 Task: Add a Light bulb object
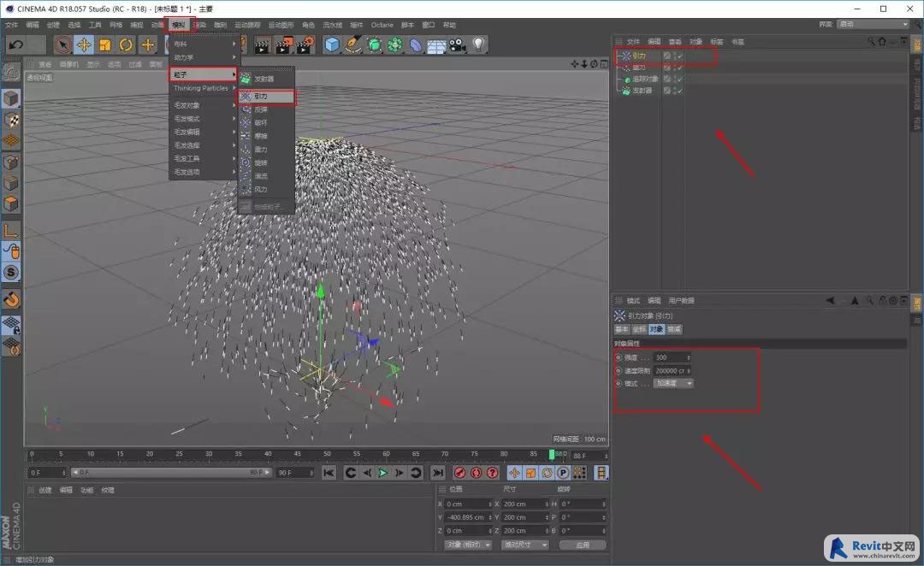[478, 44]
